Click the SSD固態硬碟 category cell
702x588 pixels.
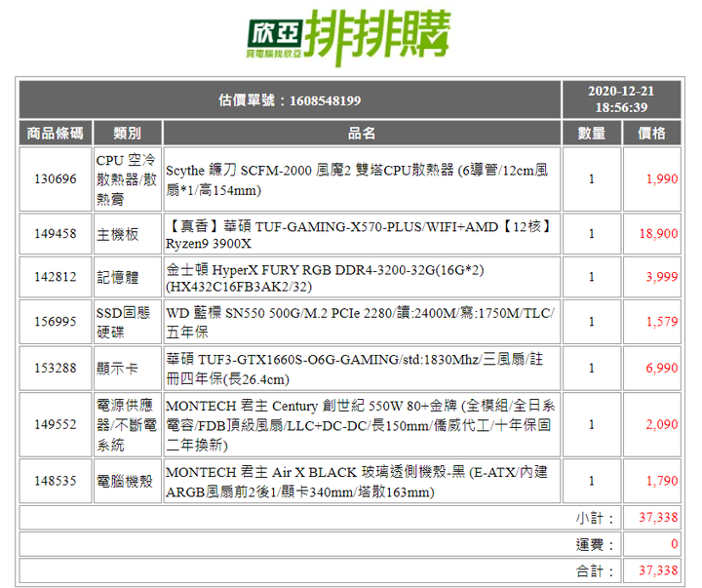[x=127, y=322]
